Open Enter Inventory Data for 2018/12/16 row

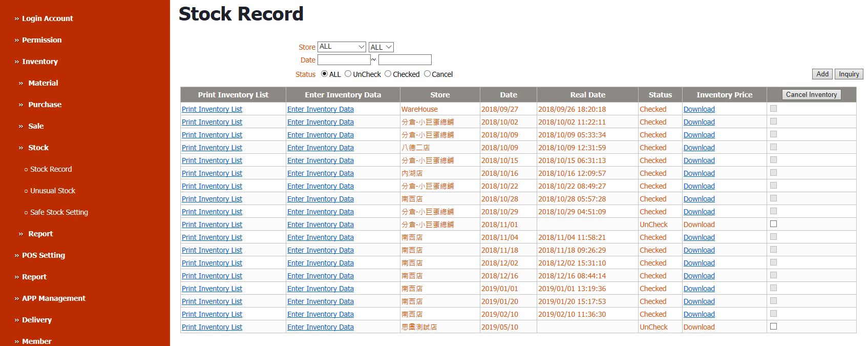coord(321,276)
